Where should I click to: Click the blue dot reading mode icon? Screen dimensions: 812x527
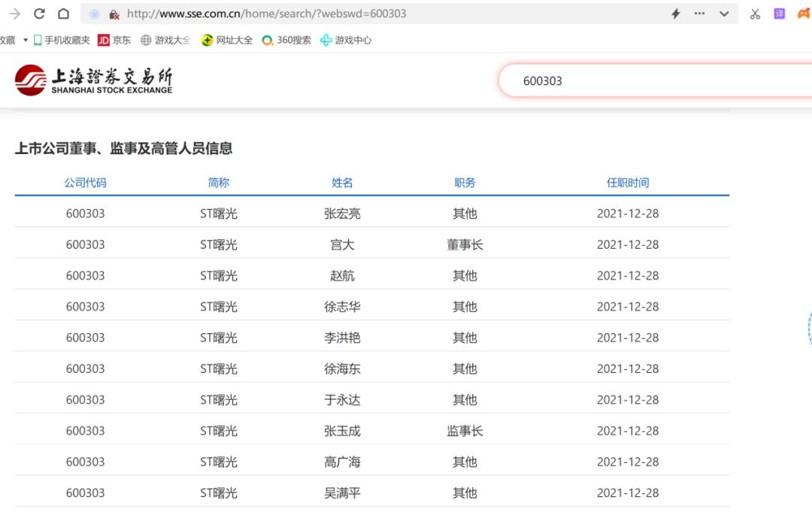pos(95,14)
